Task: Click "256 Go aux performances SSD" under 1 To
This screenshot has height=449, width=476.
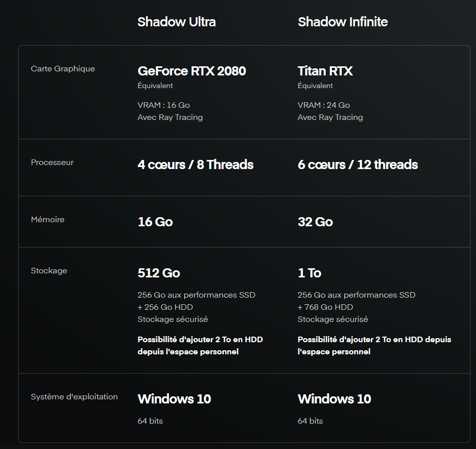Action: pos(357,295)
